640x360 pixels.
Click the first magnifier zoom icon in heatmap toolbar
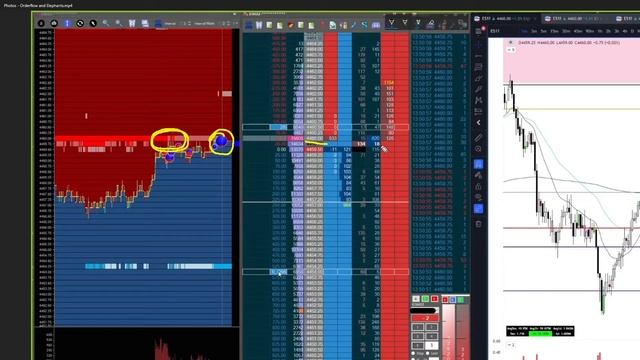pos(106,23)
